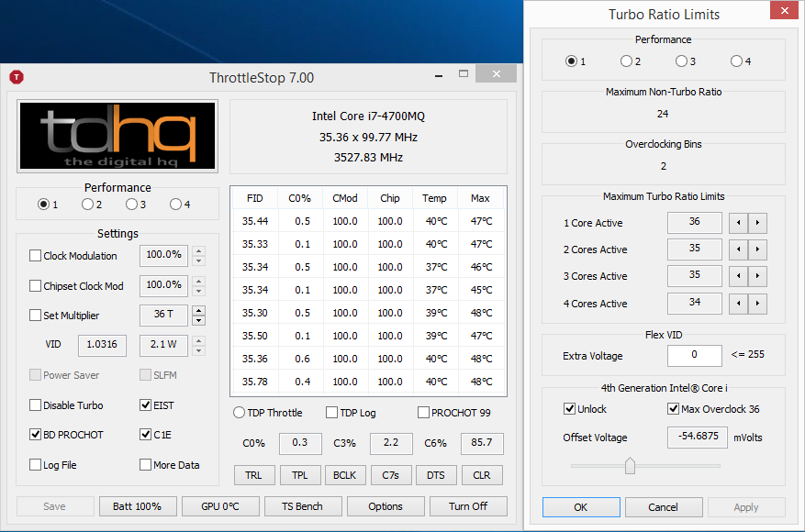Decrease 1 Core Active ratio with left arrow
The image size is (805, 532).
click(x=738, y=223)
